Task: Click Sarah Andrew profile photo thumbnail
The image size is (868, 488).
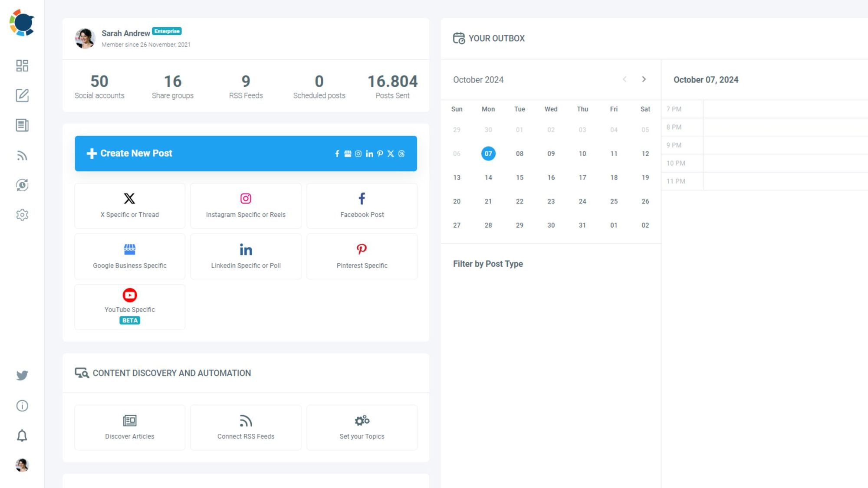Action: click(85, 38)
